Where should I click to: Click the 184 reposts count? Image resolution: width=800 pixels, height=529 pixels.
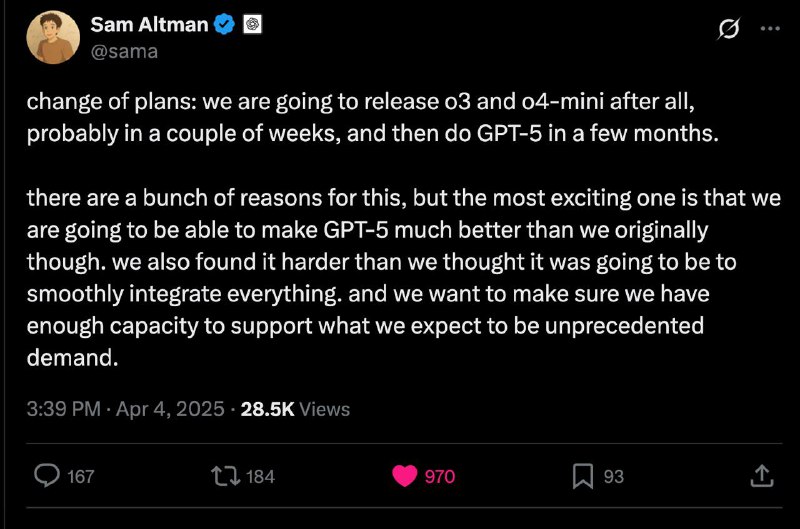(260, 476)
